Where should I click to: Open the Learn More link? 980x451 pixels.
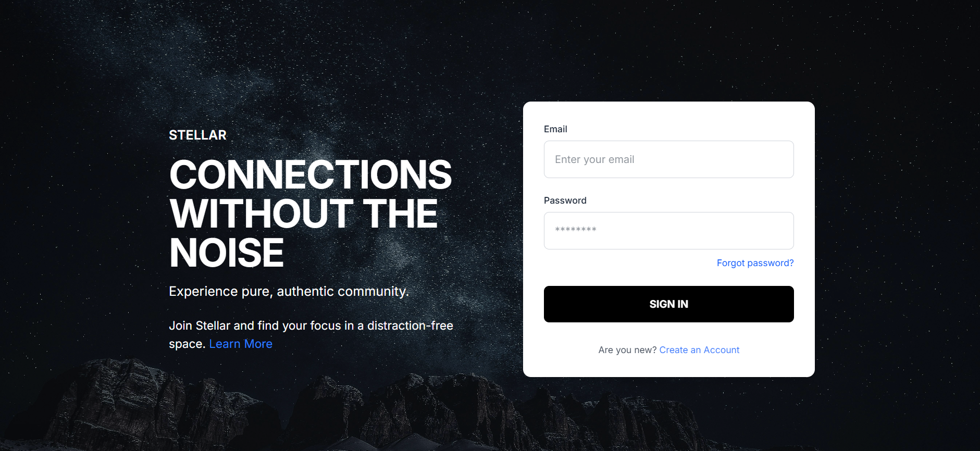240,344
